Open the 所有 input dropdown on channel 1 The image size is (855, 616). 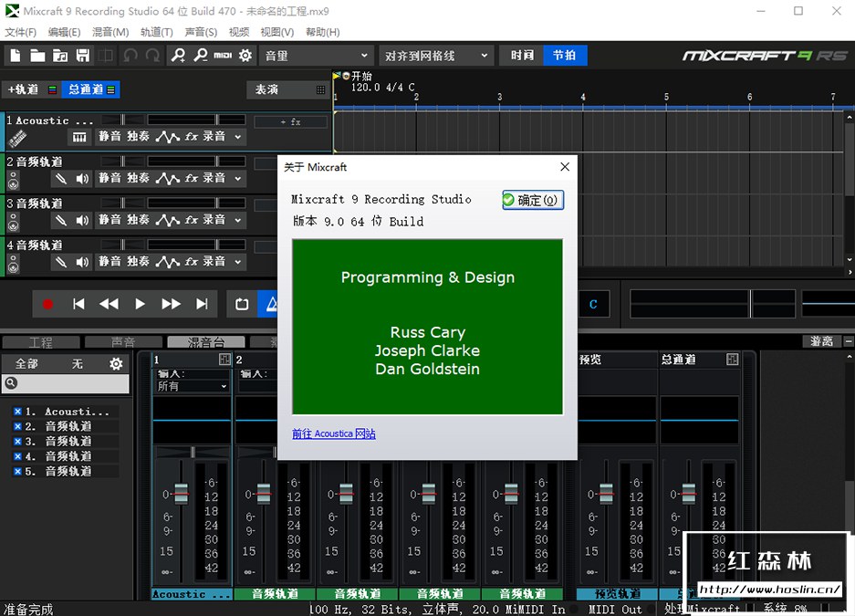pyautogui.click(x=192, y=386)
